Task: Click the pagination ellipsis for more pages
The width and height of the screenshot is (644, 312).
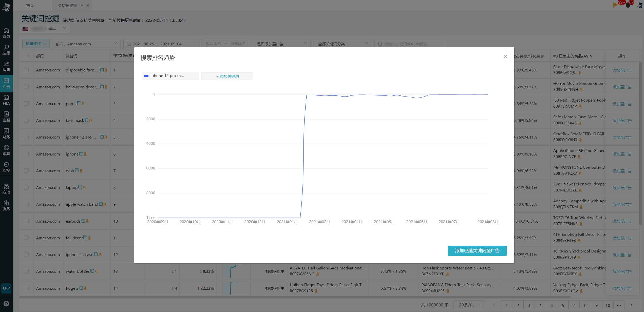Action: [619, 305]
